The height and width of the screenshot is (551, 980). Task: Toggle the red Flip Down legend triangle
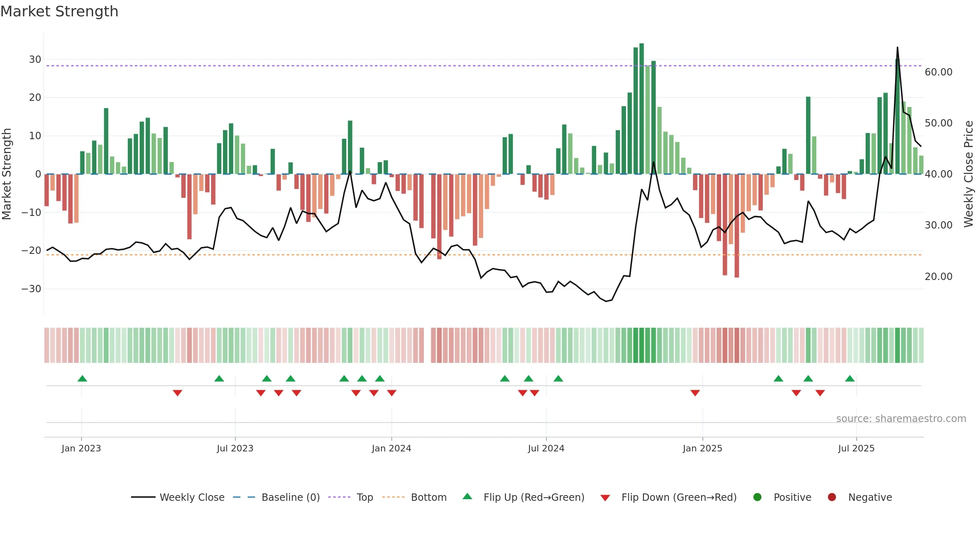[x=605, y=498]
